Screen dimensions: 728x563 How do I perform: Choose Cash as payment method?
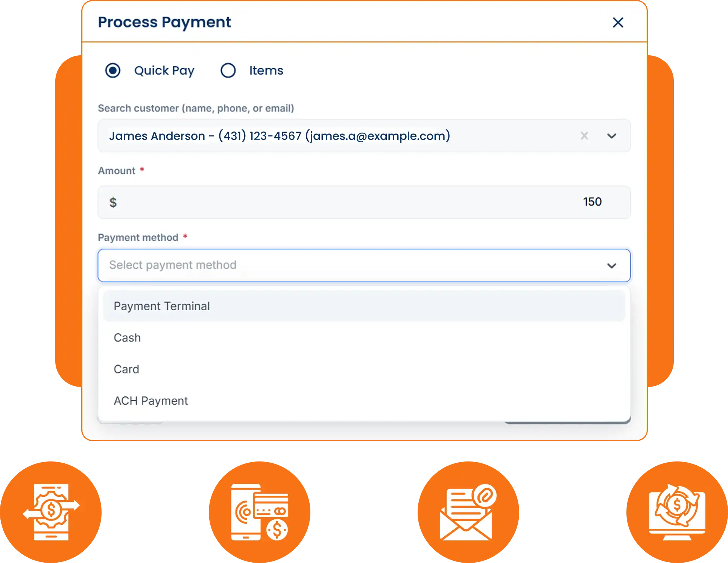[x=364, y=338]
